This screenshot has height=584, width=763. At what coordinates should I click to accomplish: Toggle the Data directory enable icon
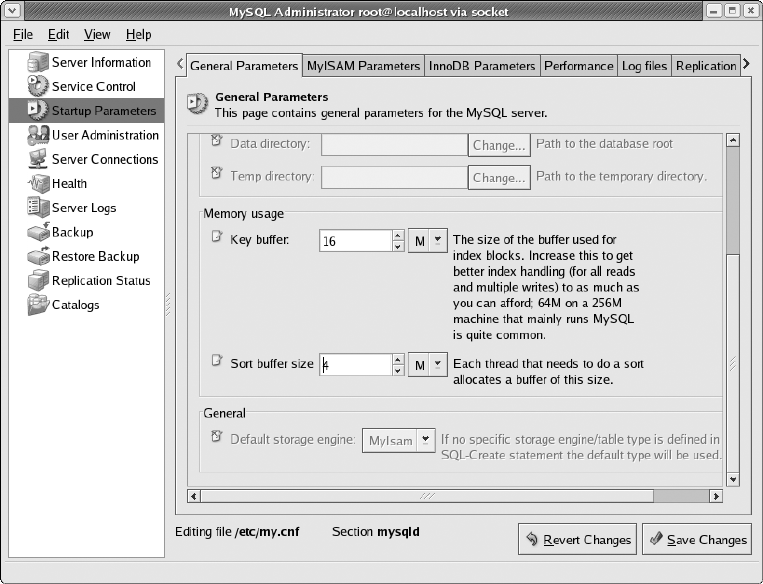(x=217, y=141)
